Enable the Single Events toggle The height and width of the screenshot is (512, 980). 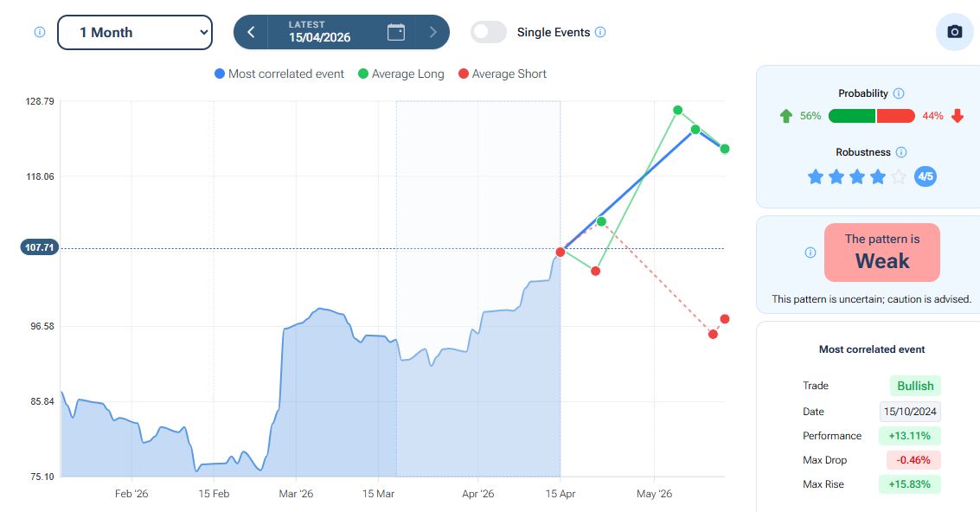click(489, 32)
